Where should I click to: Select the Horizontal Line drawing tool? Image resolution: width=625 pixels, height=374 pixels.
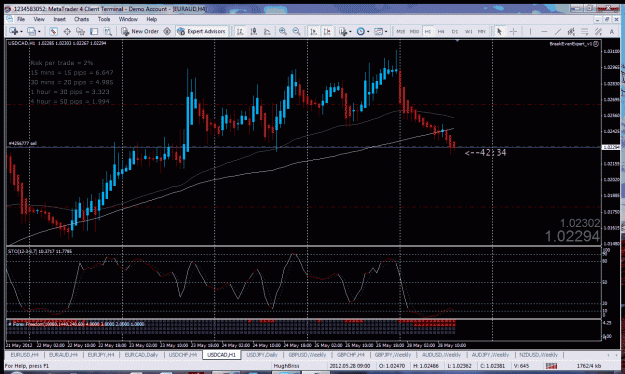pyautogui.click(x=544, y=31)
